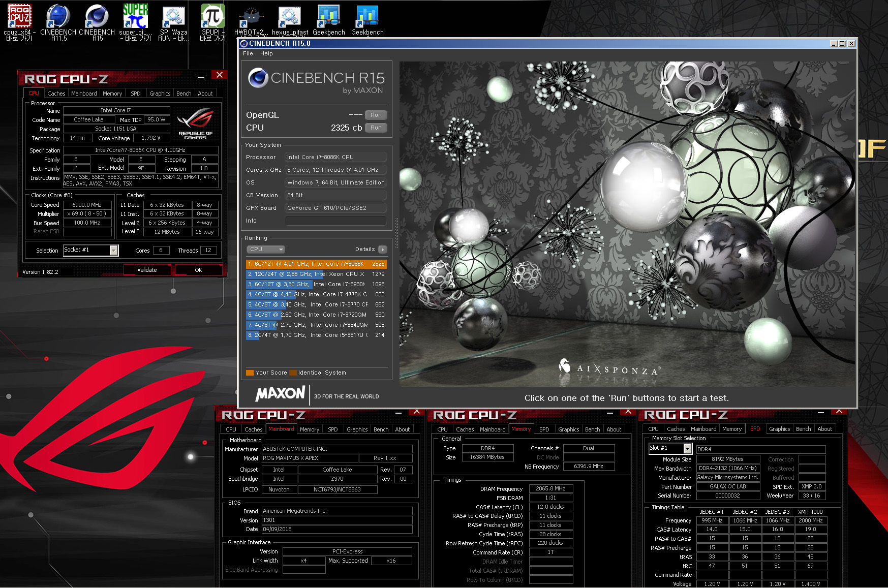Switch to Mainboard tab in top-left CPU-Z
The width and height of the screenshot is (888, 588).
point(84,94)
